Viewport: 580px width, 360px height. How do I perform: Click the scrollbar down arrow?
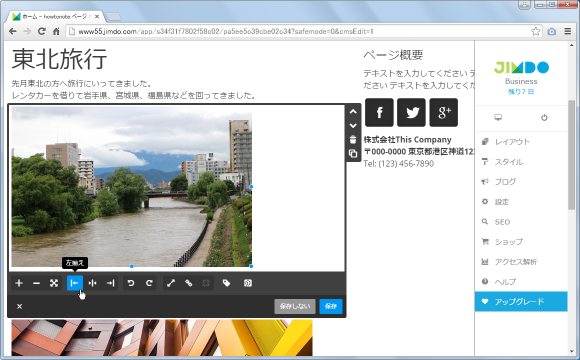pos(572,352)
